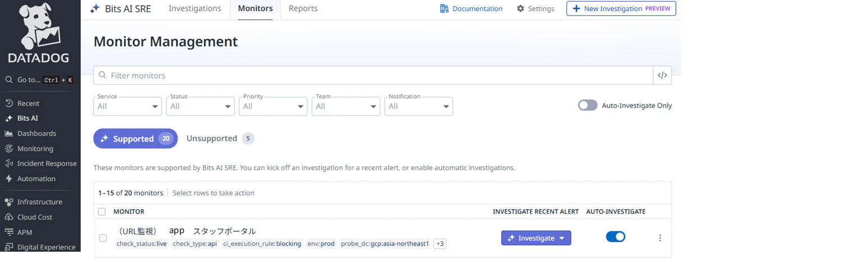Click the Settings gear icon

pos(520,8)
